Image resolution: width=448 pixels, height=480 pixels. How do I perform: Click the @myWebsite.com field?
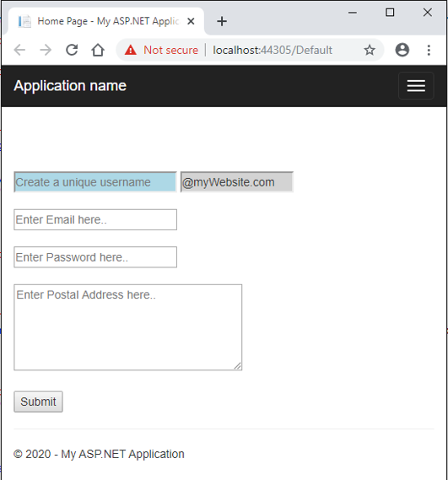(237, 182)
